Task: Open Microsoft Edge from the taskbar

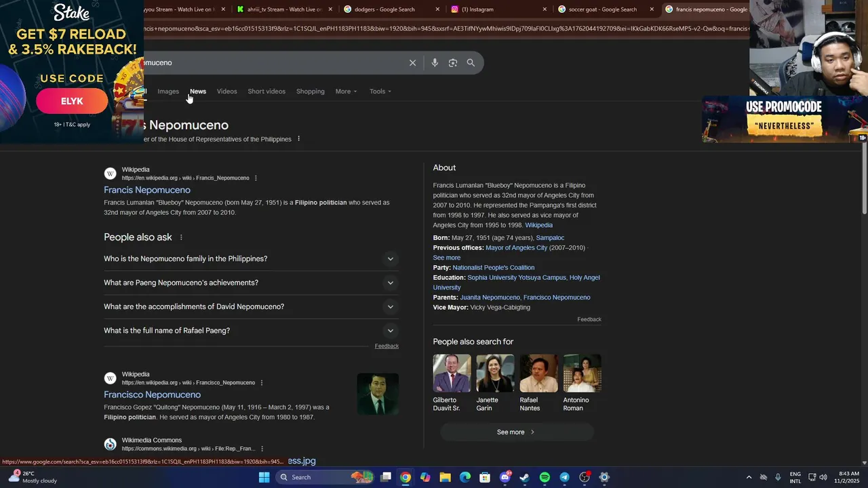Action: pos(465,477)
